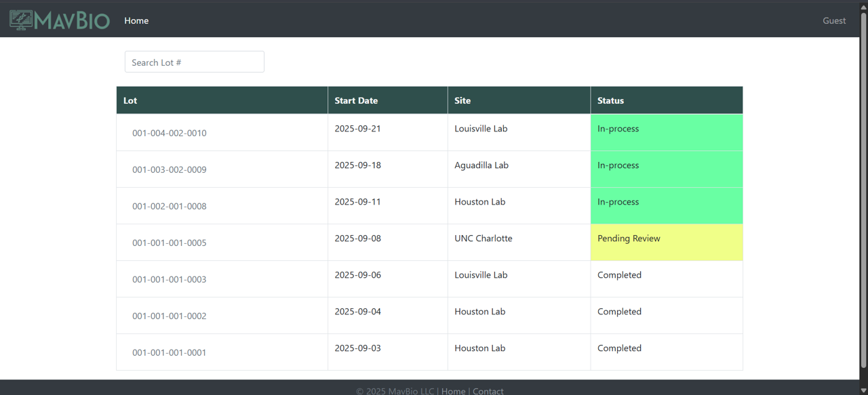Open lot 001-004-002-0010
The width and height of the screenshot is (868, 395).
[169, 133]
